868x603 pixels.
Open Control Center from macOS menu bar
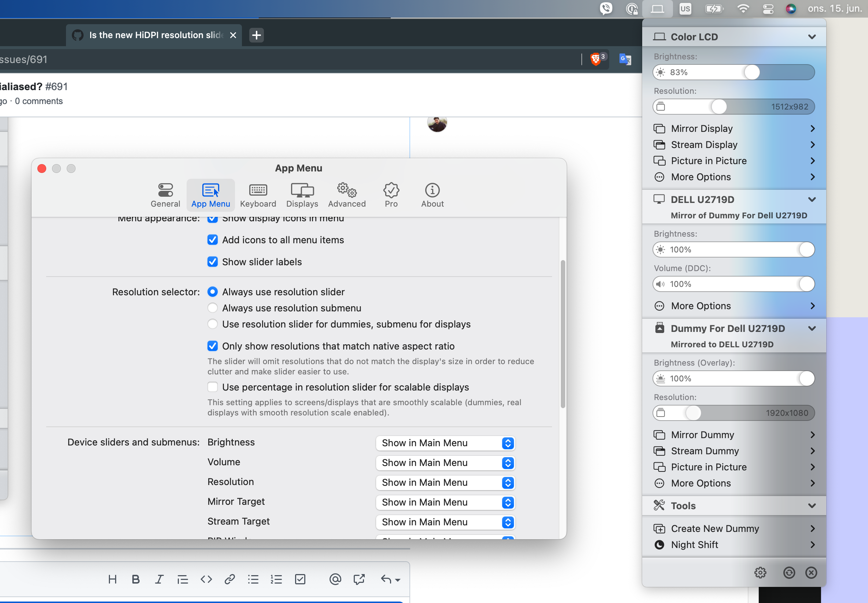pos(768,9)
